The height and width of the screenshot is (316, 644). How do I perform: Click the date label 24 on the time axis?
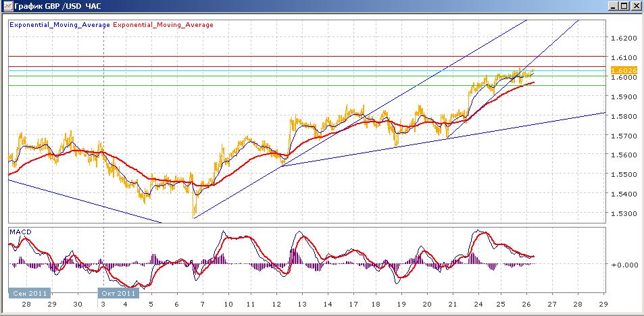478,304
